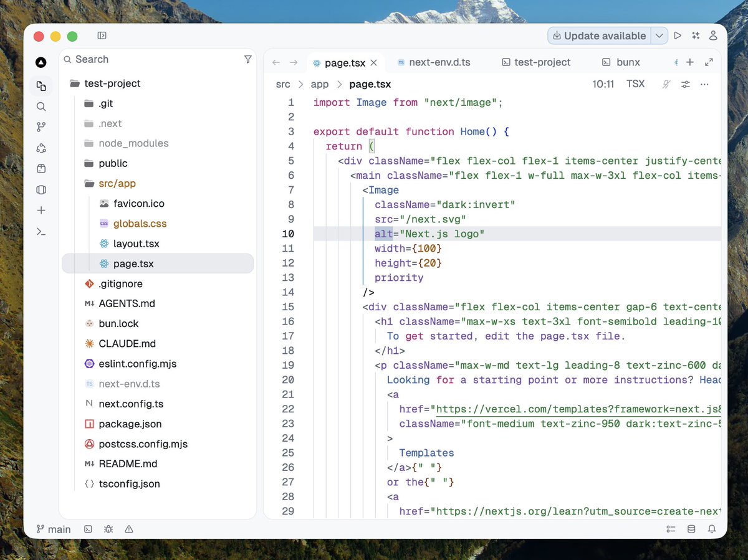Switch to the bunx terminal tab
Image resolution: width=748 pixels, height=560 pixels.
[621, 62]
